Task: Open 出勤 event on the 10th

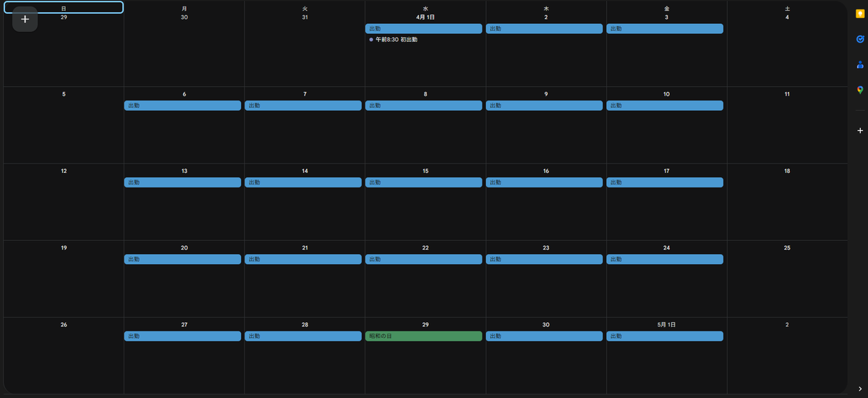Action: click(665, 106)
